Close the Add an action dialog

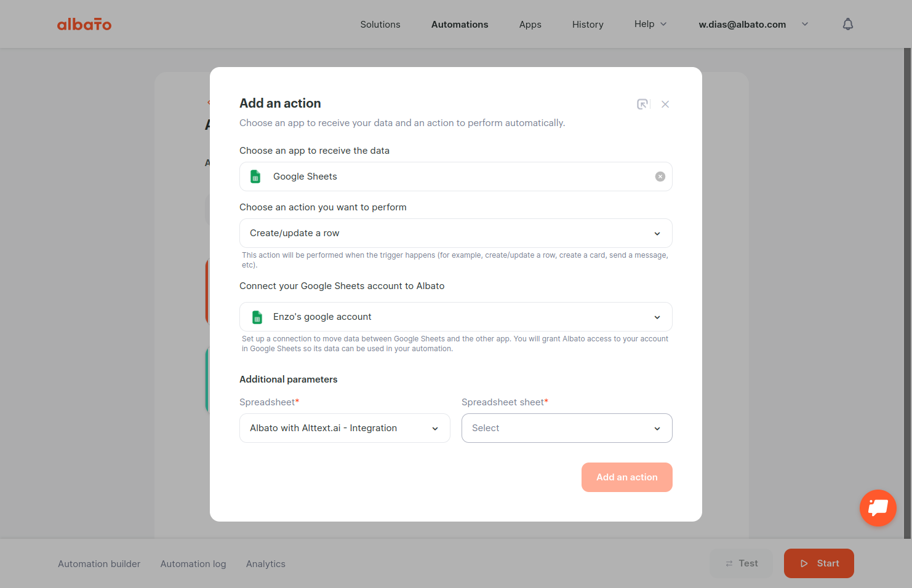coord(665,104)
